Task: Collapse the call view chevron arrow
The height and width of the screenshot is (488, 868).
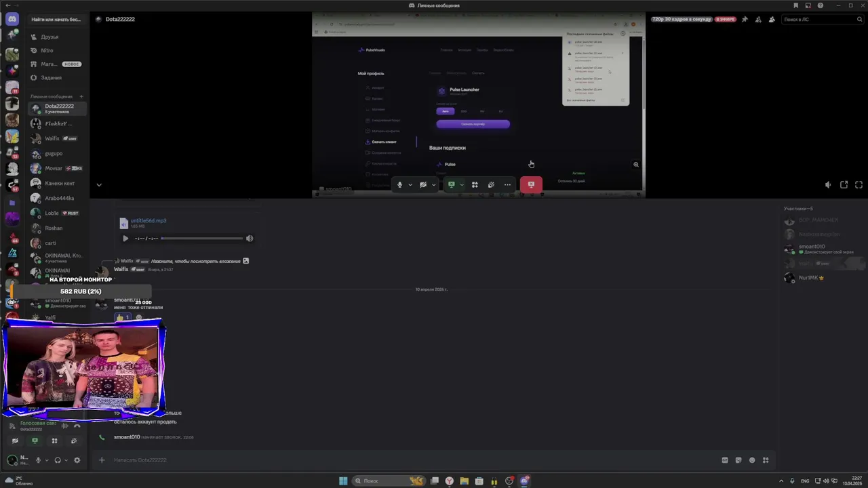Action: tap(99, 184)
